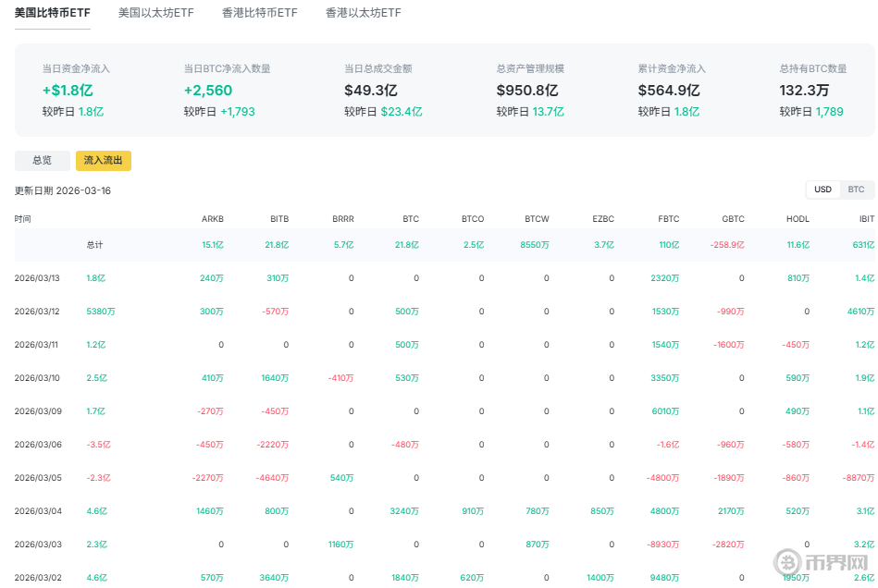Go to the 香港以太坊ETF tab
This screenshot has height=588, width=878.
pyautogui.click(x=363, y=12)
